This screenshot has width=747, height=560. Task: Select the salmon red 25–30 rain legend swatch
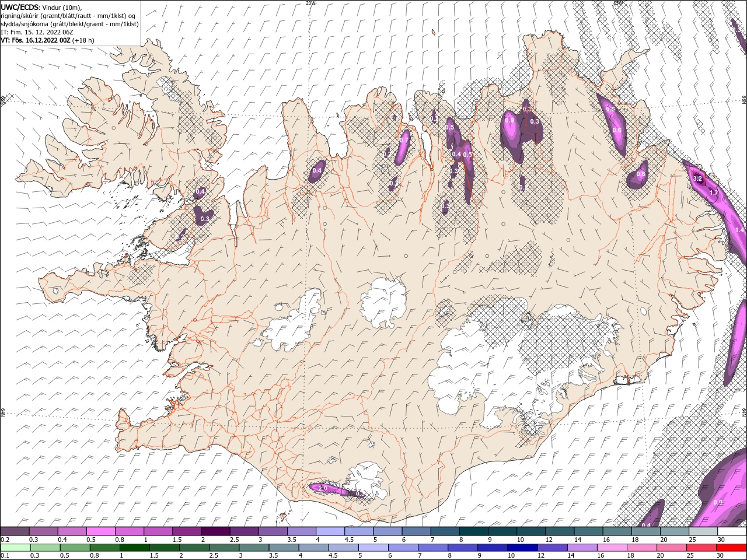[x=702, y=547]
